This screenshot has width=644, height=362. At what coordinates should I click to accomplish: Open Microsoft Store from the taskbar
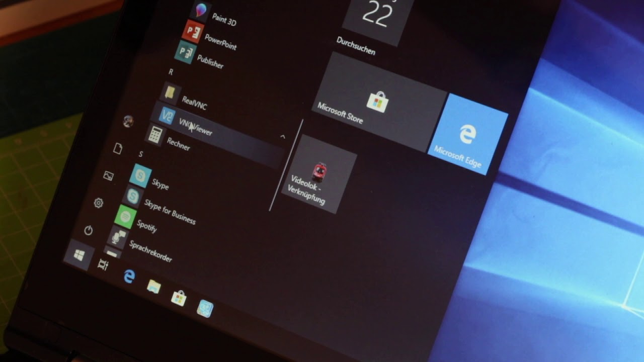[x=179, y=298]
